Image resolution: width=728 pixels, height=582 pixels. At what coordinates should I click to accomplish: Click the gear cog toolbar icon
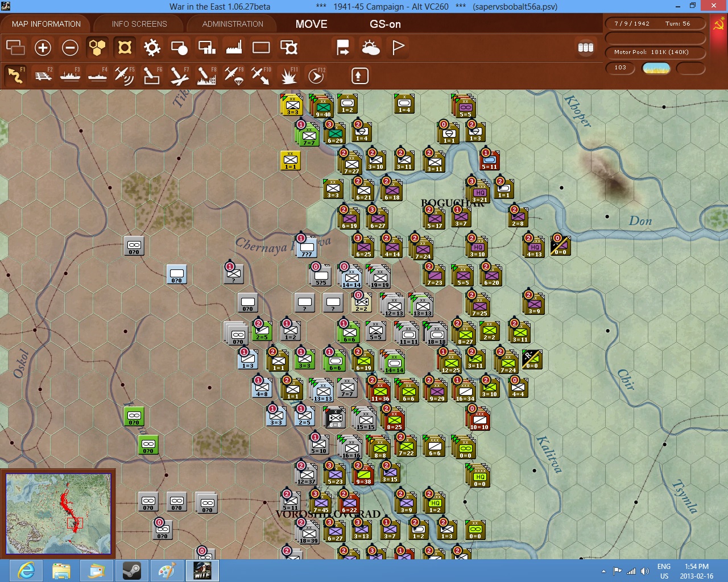(x=152, y=47)
